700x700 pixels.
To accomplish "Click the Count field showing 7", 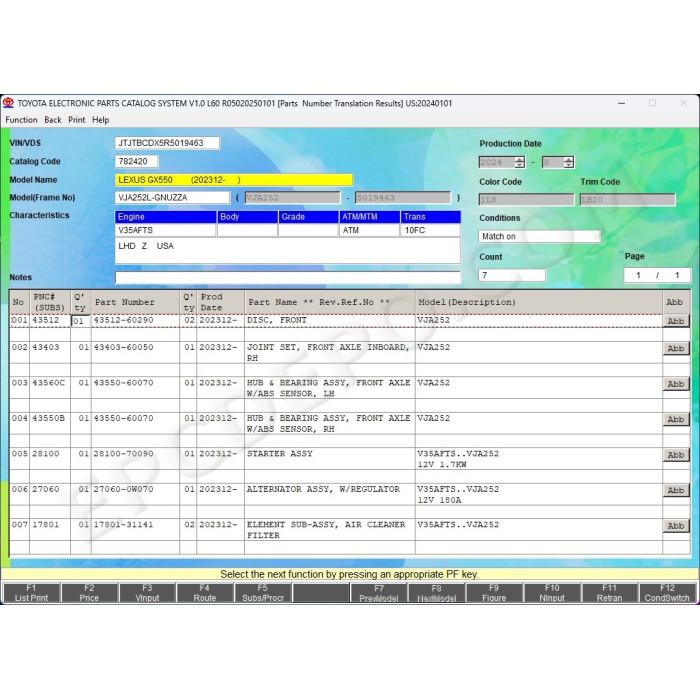I will click(512, 275).
